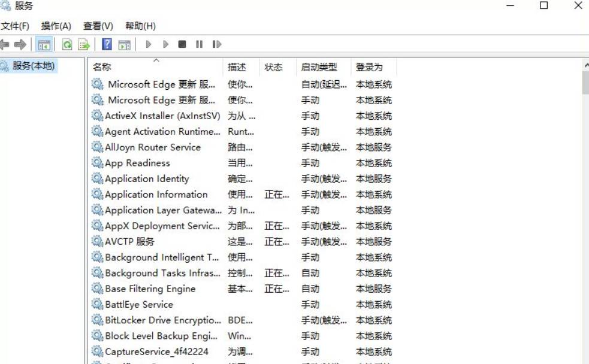Image resolution: width=589 pixels, height=364 pixels.
Task: Toggle the Show/Hide Console Tree icon
Action: tap(44, 44)
